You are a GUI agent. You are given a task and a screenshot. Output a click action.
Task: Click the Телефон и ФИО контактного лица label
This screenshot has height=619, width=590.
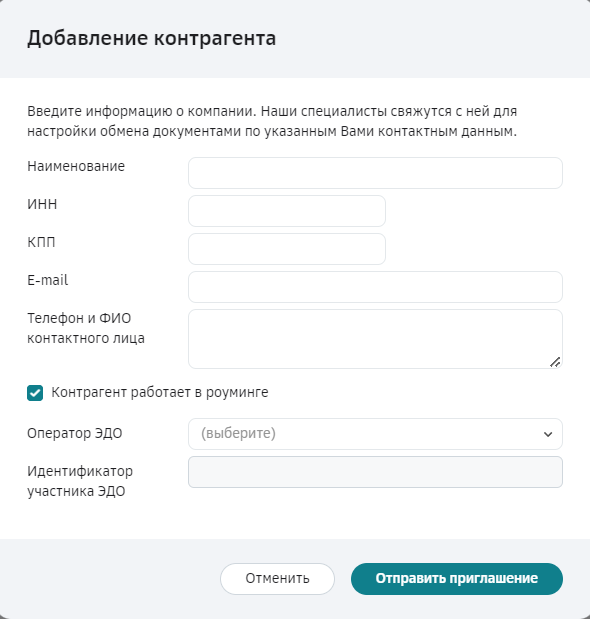click(86, 328)
